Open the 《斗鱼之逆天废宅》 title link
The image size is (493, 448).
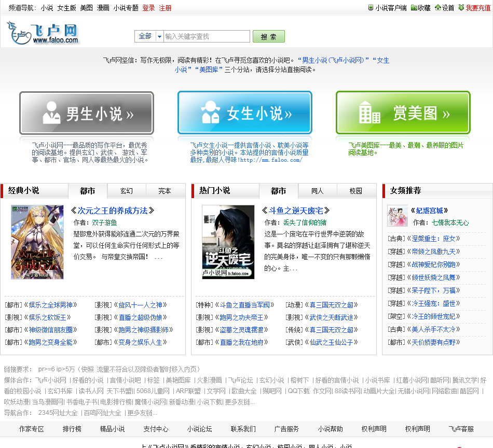point(296,211)
